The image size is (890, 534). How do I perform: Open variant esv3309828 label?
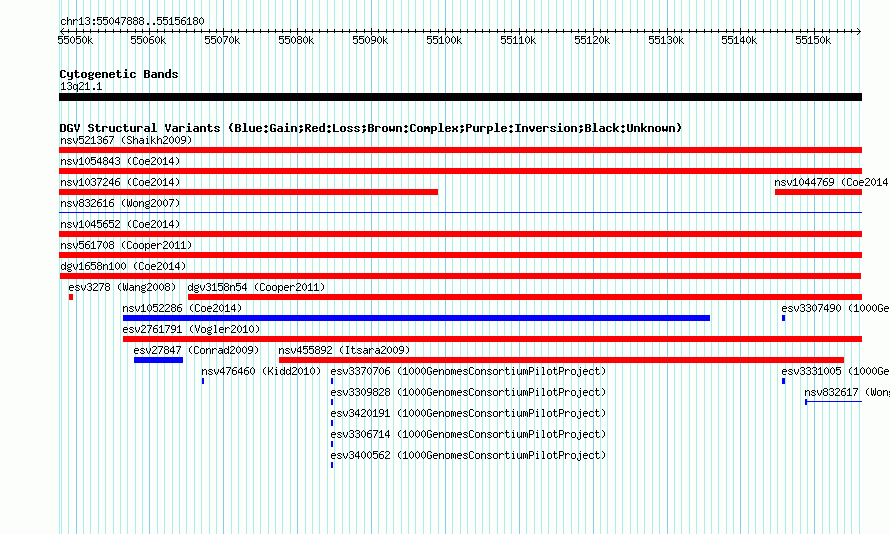(468, 392)
